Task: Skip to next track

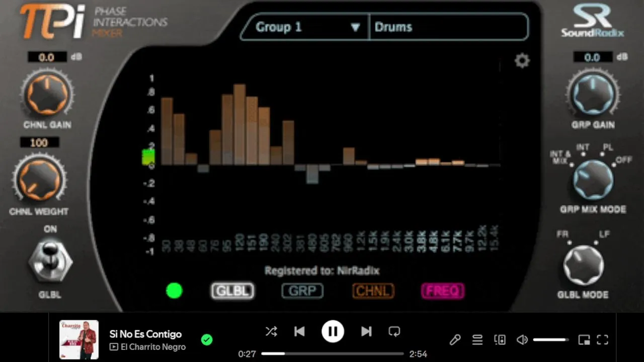Action: [366, 331]
